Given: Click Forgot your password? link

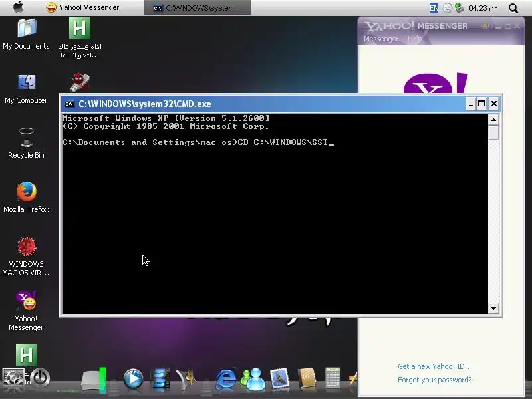Looking at the screenshot, I should pyautogui.click(x=435, y=380).
